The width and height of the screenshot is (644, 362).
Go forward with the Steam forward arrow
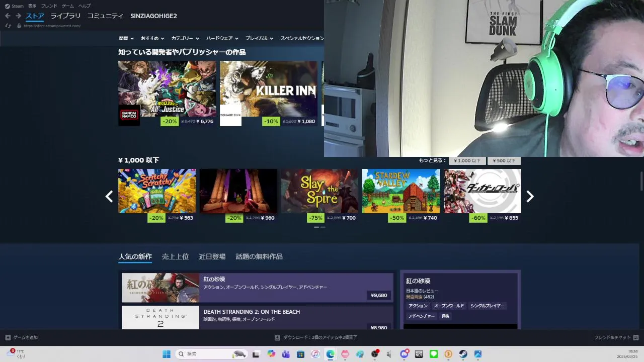pyautogui.click(x=18, y=16)
